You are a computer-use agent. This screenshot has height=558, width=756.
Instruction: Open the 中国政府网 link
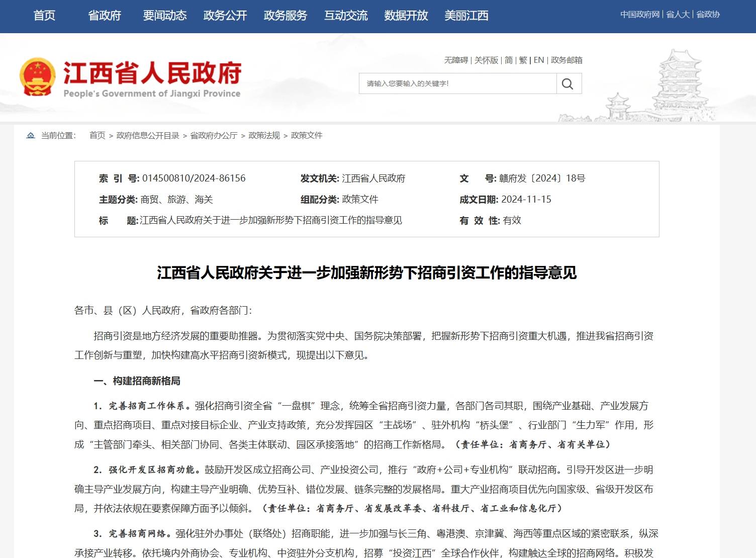(x=639, y=15)
